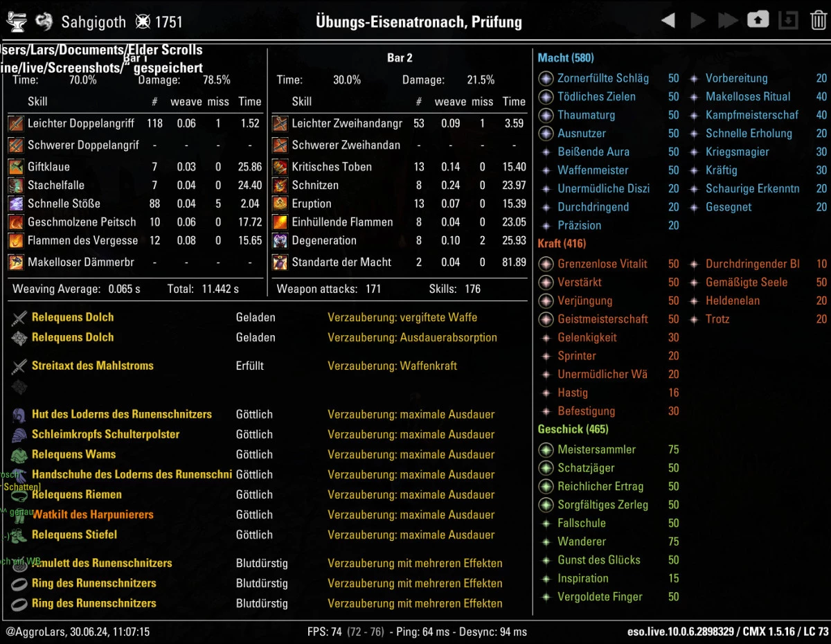
Task: Click the Weapon attacks 171 value
Action: [373, 289]
